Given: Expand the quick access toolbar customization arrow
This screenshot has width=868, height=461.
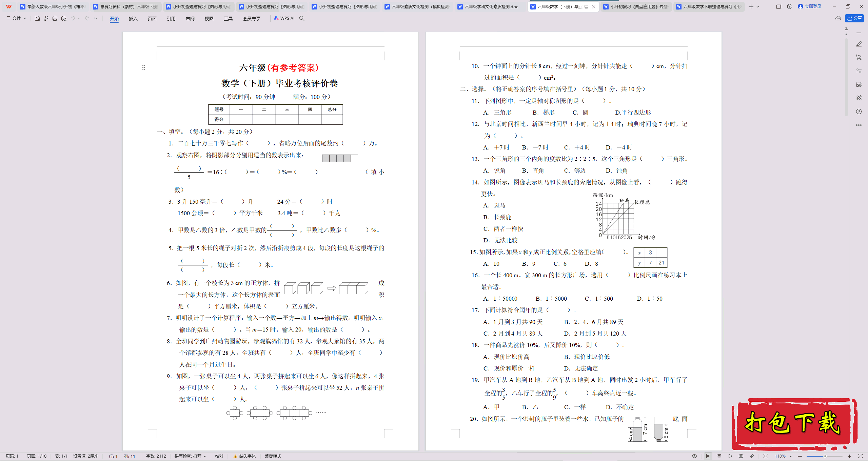Looking at the screenshot, I should pyautogui.click(x=96, y=18).
